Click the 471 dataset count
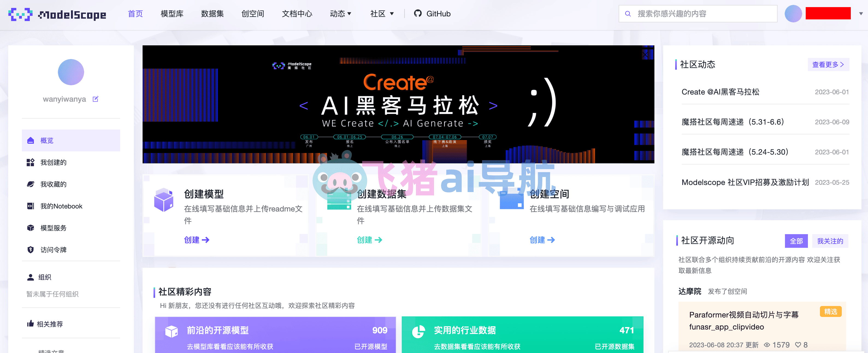Image resolution: width=868 pixels, height=353 pixels. (x=626, y=330)
